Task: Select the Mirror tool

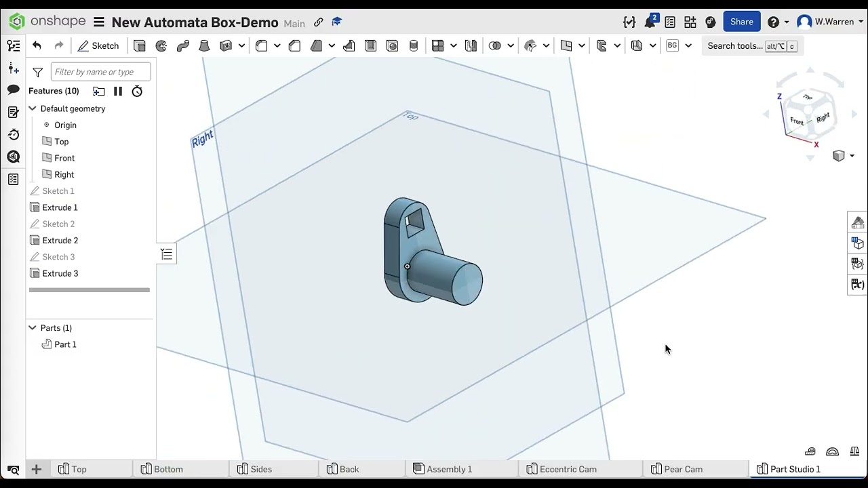Action: click(x=471, y=45)
